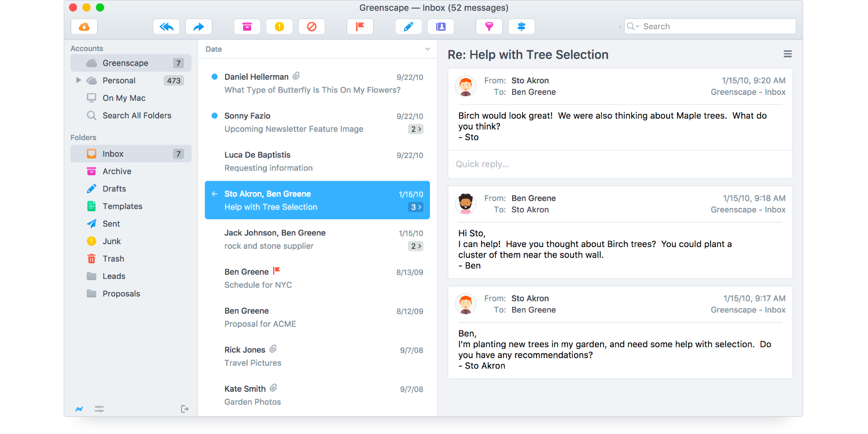Expand the Sonny Fazio conversation thread count badge
Viewport: 868px width, 434px height.
[x=415, y=130]
